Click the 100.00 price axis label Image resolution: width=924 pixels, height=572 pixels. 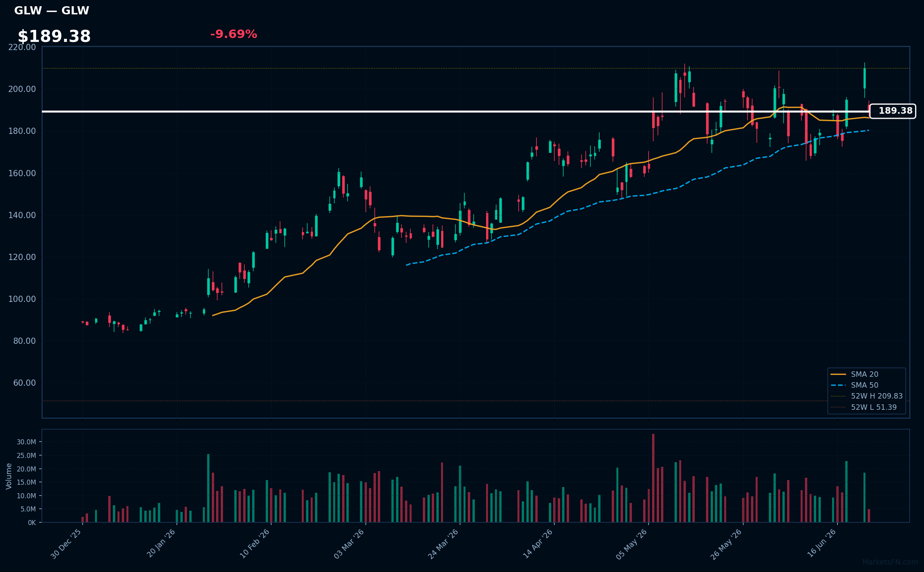pos(22,299)
